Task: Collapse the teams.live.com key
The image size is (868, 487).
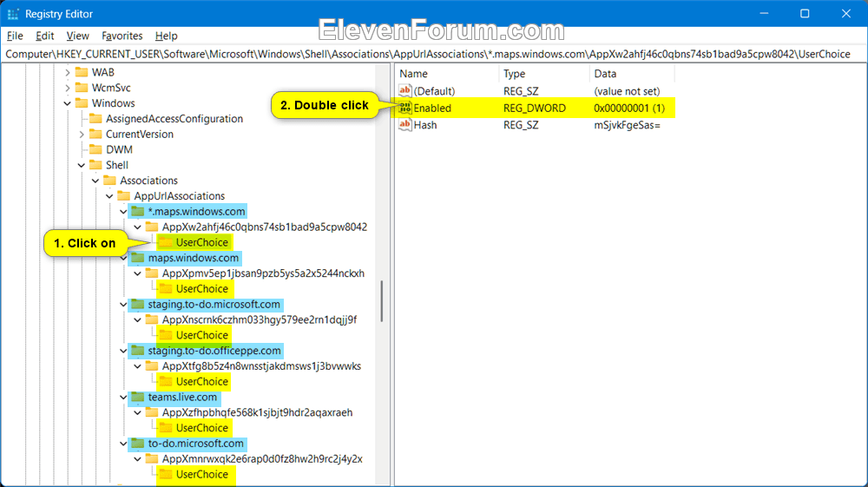Action: 123,398
